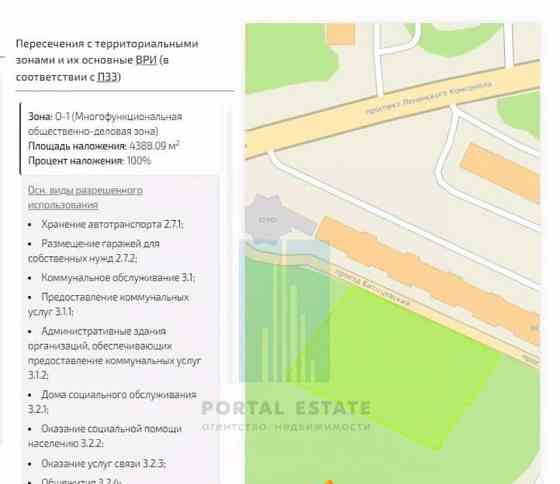Image resolution: width=560 pixels, height=484 pixels.
Task: Click 'Площадь наложения: 4388.09 м²' value
Action: [104, 146]
